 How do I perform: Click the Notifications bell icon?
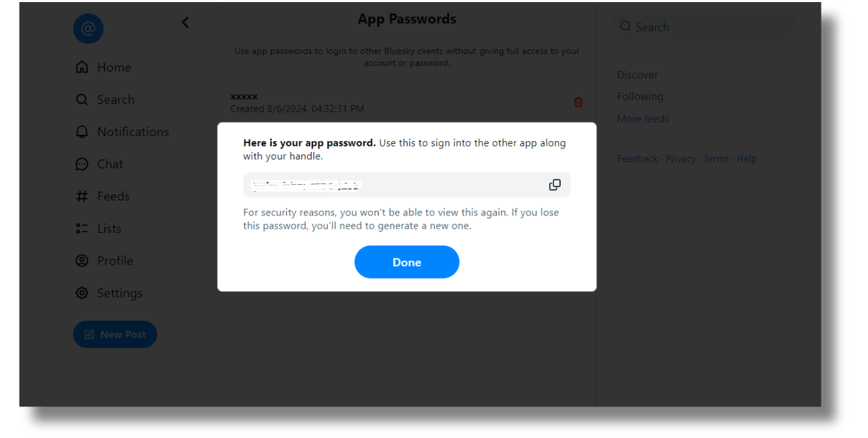[x=82, y=131]
